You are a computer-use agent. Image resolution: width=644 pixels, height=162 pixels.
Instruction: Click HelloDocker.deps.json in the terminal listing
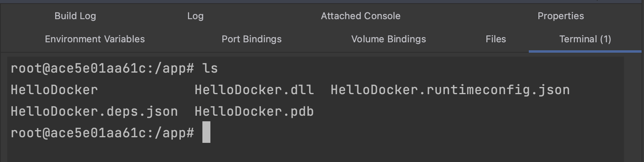94,111
